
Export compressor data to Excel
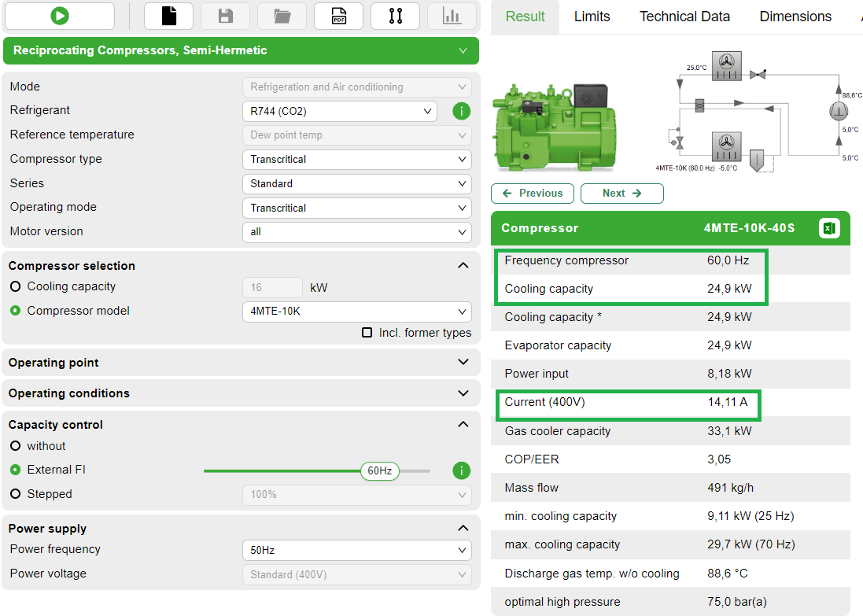pyautogui.click(x=829, y=228)
